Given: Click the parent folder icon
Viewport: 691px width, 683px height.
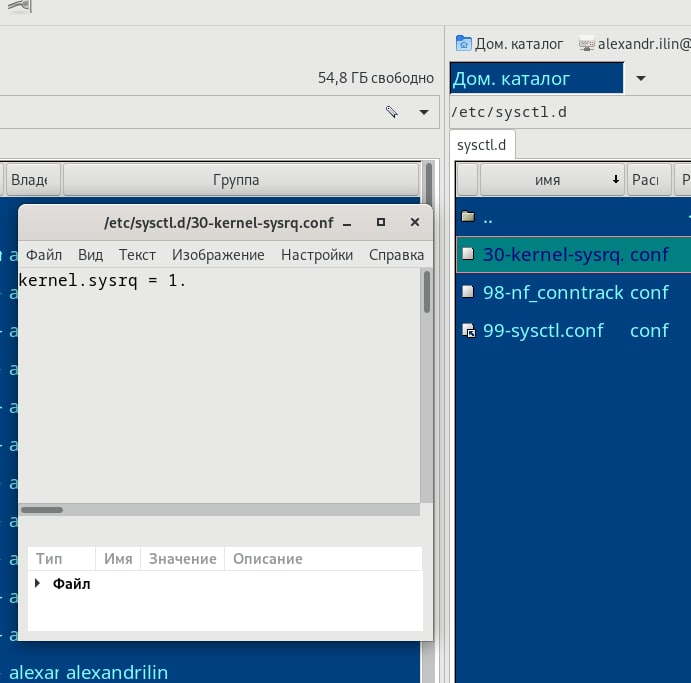Looking at the screenshot, I should (468, 216).
